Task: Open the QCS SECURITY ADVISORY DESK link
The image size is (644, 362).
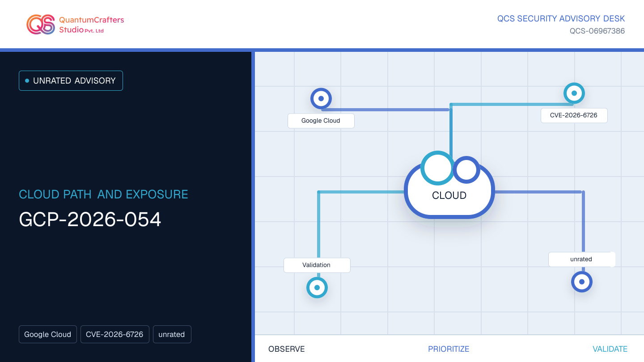Action: click(x=561, y=19)
